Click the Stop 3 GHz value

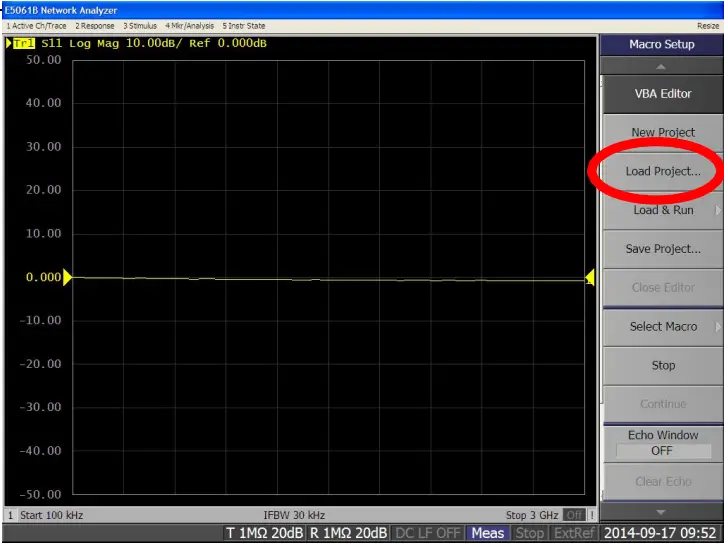[531, 515]
